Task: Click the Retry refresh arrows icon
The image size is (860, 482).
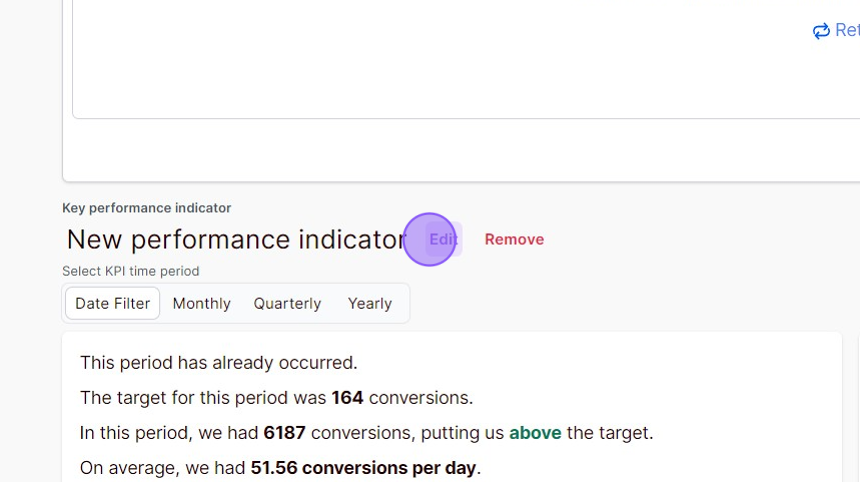Action: point(821,31)
